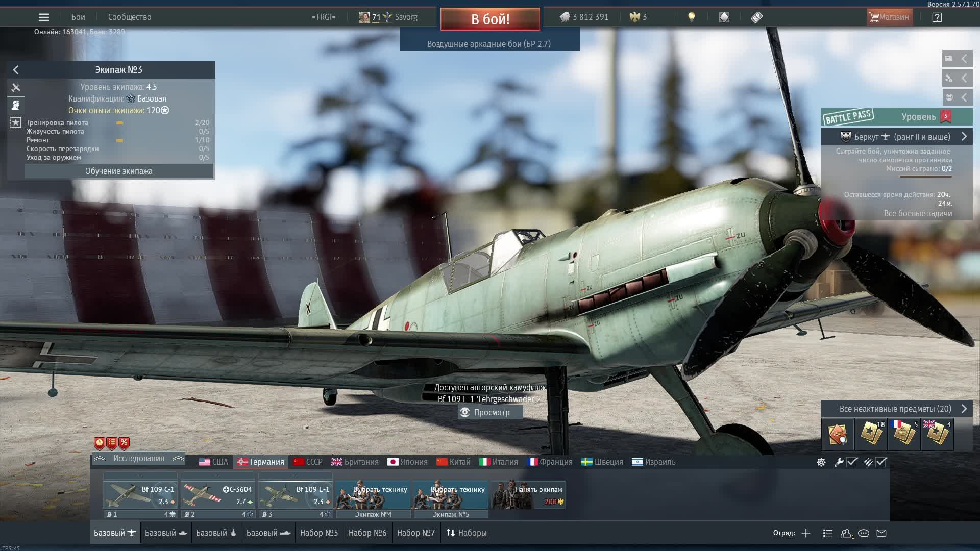Select the Китай nation tab
This screenshot has height=551, width=980.
coord(453,462)
